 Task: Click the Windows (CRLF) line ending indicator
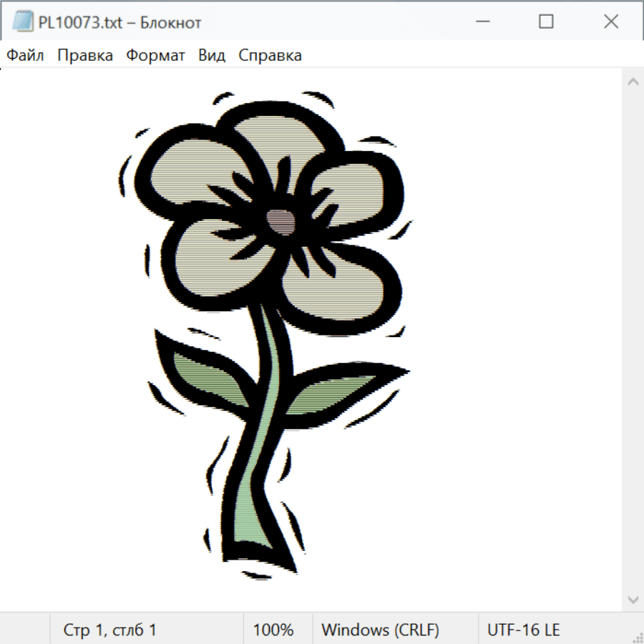point(380,630)
